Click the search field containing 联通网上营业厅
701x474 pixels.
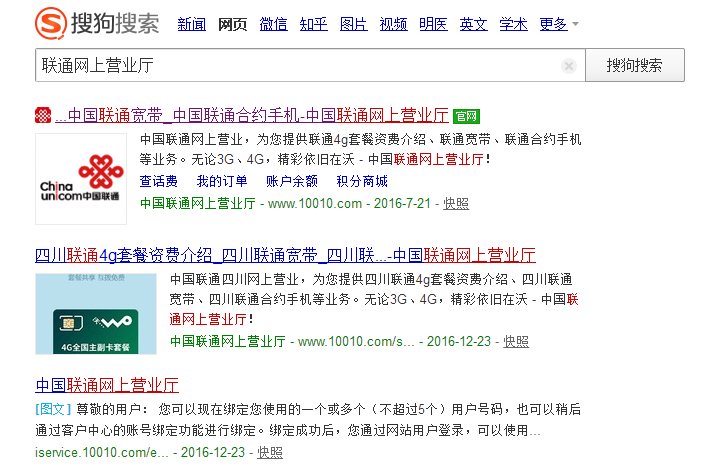(310, 65)
